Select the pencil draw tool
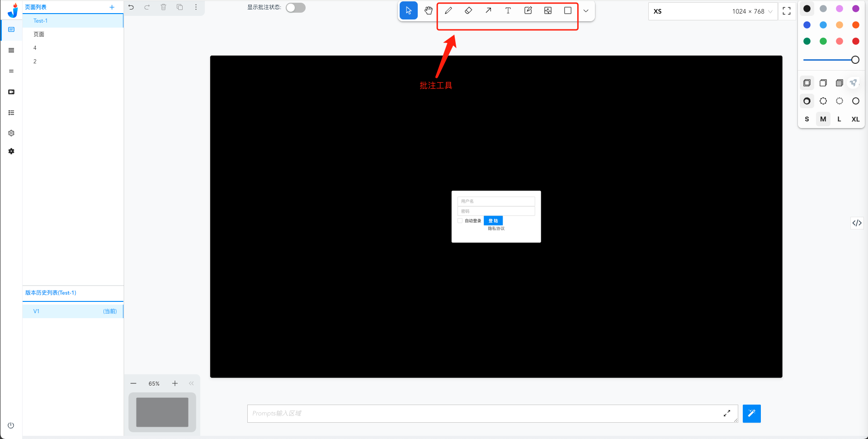This screenshot has width=868, height=439. pyautogui.click(x=448, y=11)
